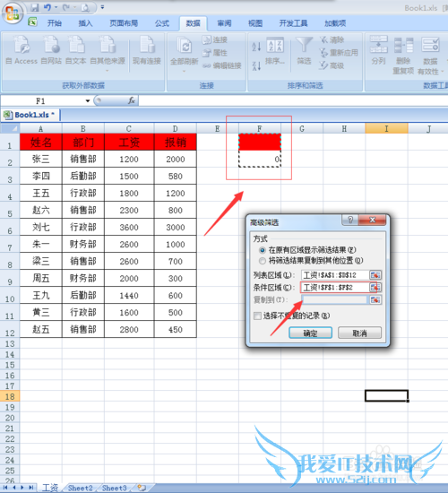Click the 工资 header cell

pyautogui.click(x=129, y=143)
